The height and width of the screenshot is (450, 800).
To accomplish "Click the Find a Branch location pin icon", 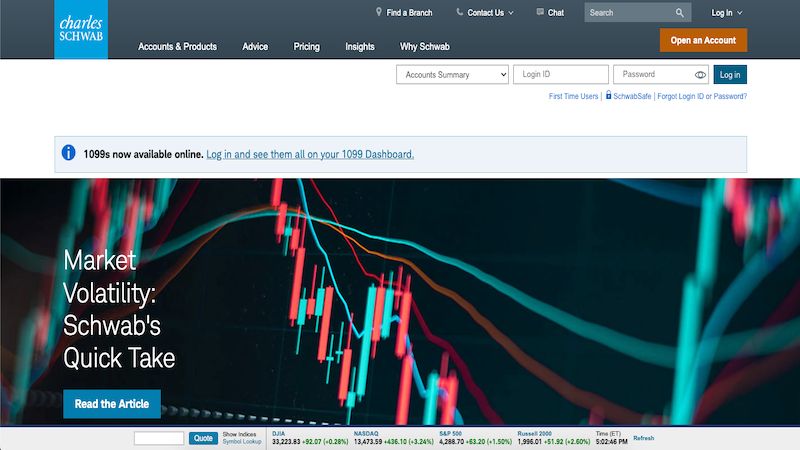I will (x=379, y=12).
